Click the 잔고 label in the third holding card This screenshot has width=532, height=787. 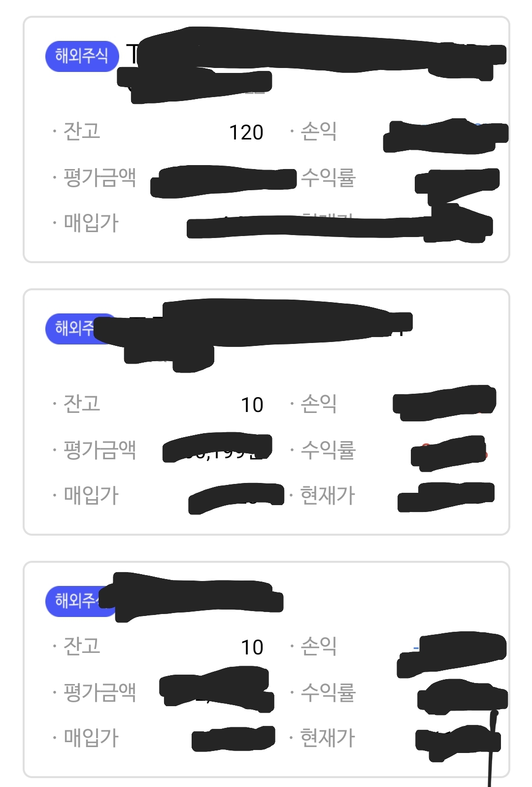click(82, 646)
